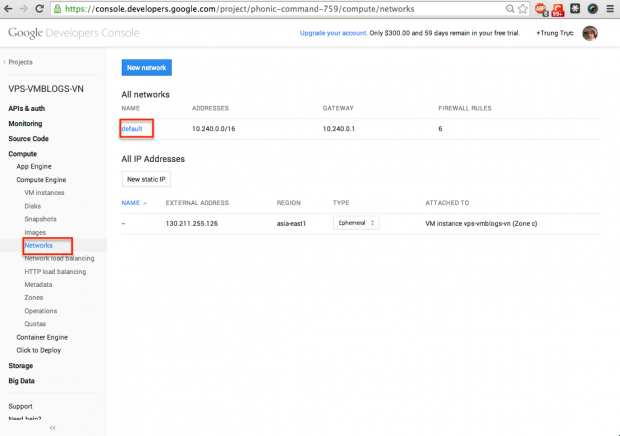The height and width of the screenshot is (436, 620).
Task: Open Metadata in sidebar
Action: pyautogui.click(x=38, y=285)
